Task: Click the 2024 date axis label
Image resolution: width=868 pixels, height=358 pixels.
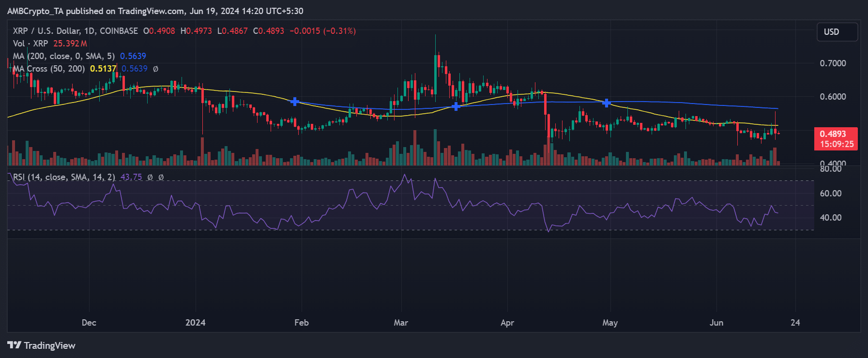Action: 196,323
